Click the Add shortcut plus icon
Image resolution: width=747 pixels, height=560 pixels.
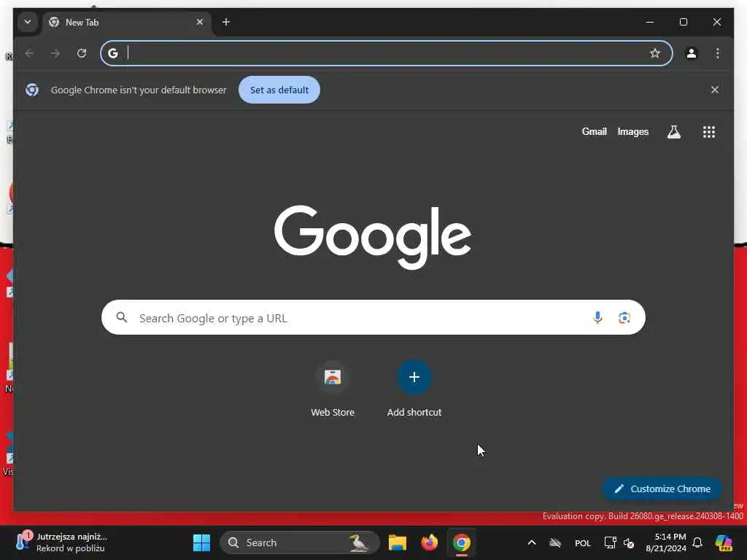[x=414, y=377]
